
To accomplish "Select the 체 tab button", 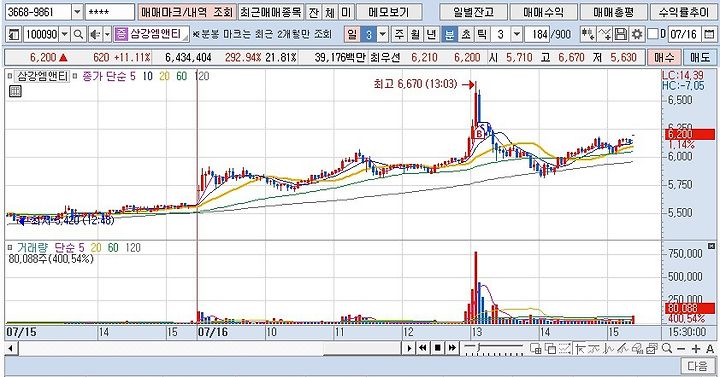I will 330,12.
